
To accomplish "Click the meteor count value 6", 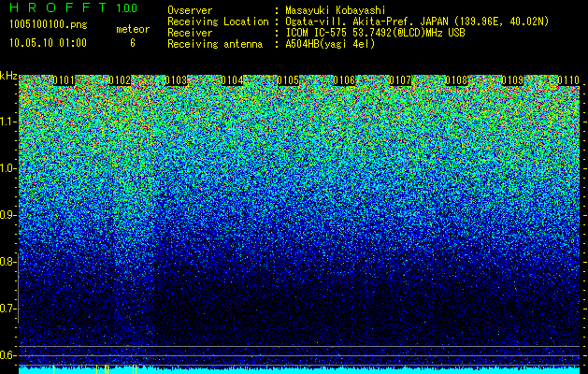I will [133, 43].
